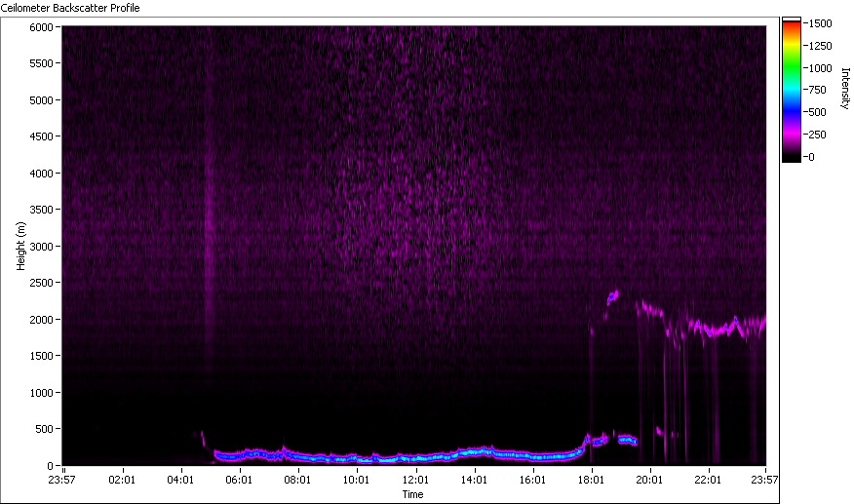Click the intensity color scale bar

point(792,90)
